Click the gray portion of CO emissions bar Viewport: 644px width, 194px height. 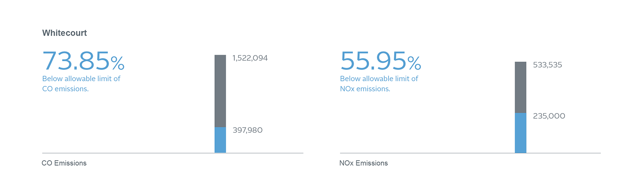(220, 91)
